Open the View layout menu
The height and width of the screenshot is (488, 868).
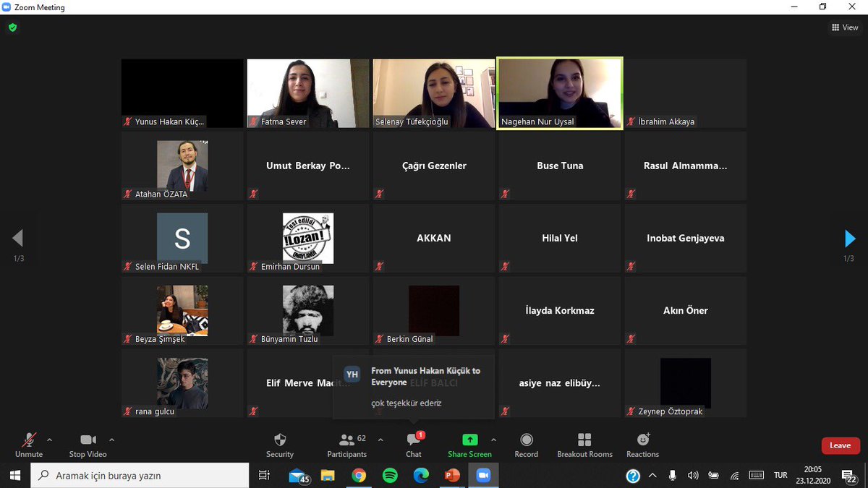click(x=845, y=27)
